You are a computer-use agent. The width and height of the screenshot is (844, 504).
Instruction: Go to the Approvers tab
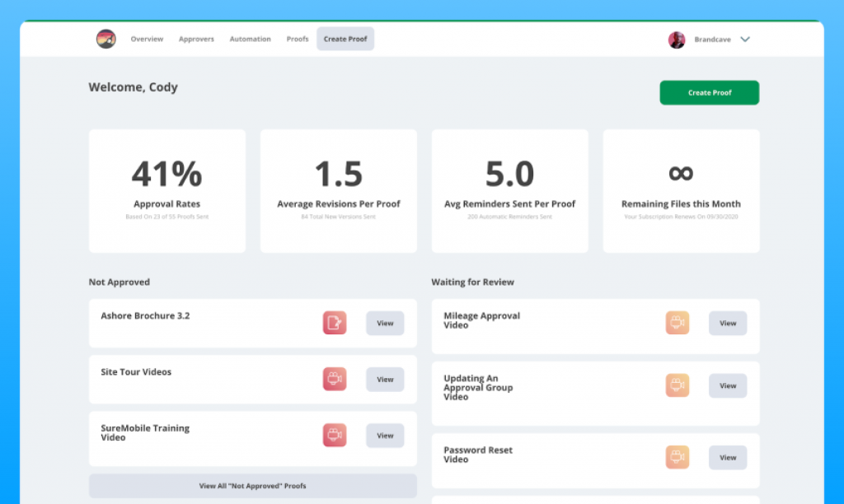(196, 40)
